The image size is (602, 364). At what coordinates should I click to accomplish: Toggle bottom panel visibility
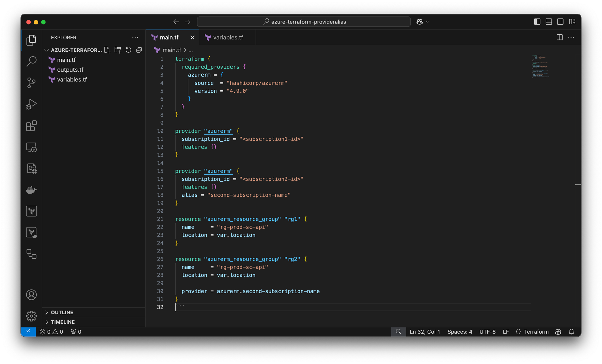tap(549, 22)
